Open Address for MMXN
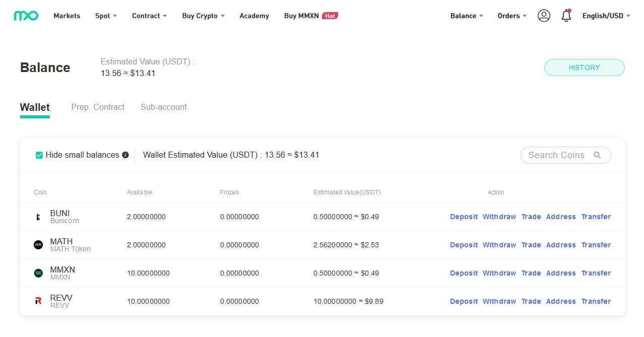The height and width of the screenshot is (337, 644). coord(561,273)
